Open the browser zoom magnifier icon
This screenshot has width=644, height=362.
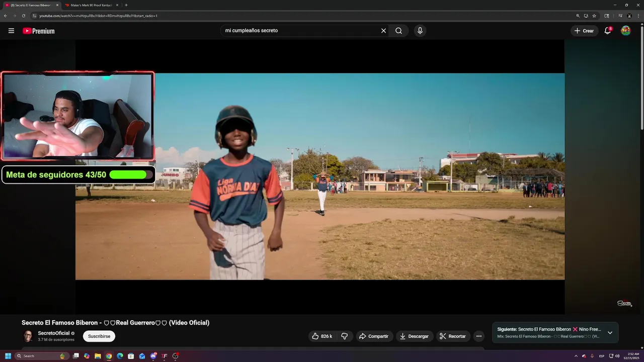[578, 16]
